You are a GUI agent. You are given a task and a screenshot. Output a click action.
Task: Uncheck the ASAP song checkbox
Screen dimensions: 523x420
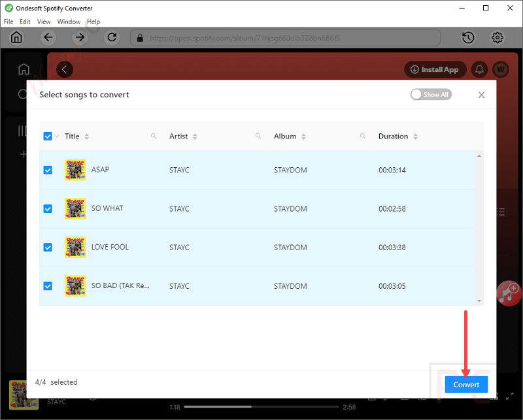(48, 170)
